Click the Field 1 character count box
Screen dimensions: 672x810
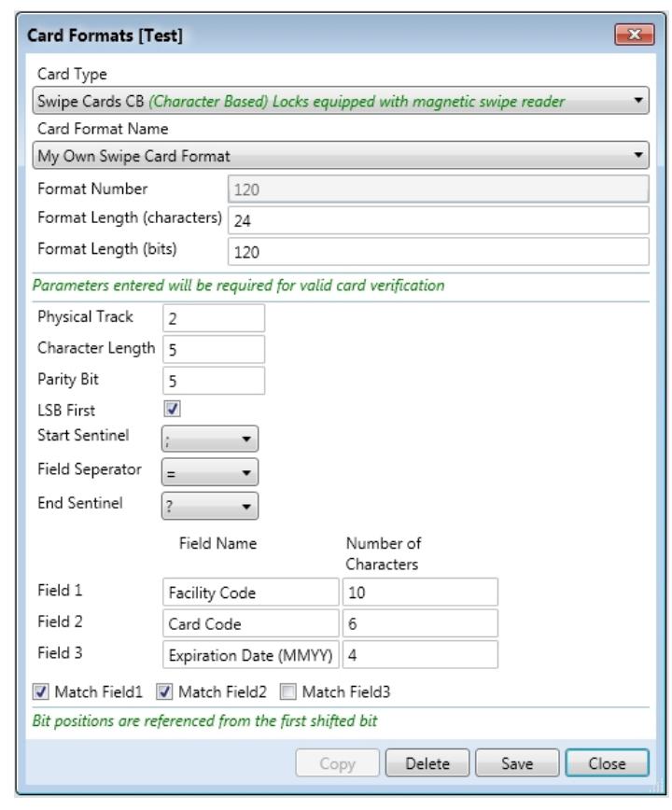click(420, 592)
